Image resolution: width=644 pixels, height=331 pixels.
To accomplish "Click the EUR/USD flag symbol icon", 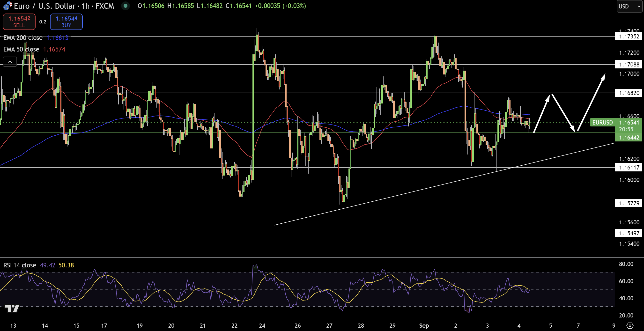I will 7,6.
